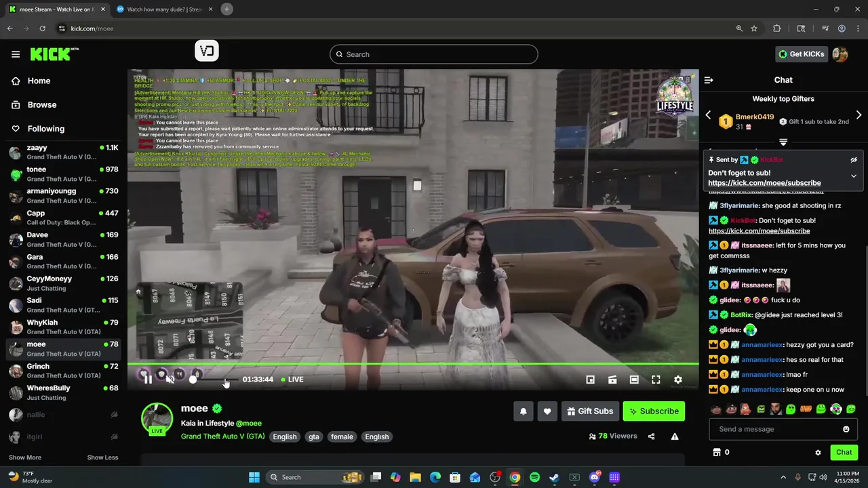Open the hamburger menu next to Kick logo
The width and height of the screenshot is (868, 488).
click(x=16, y=54)
